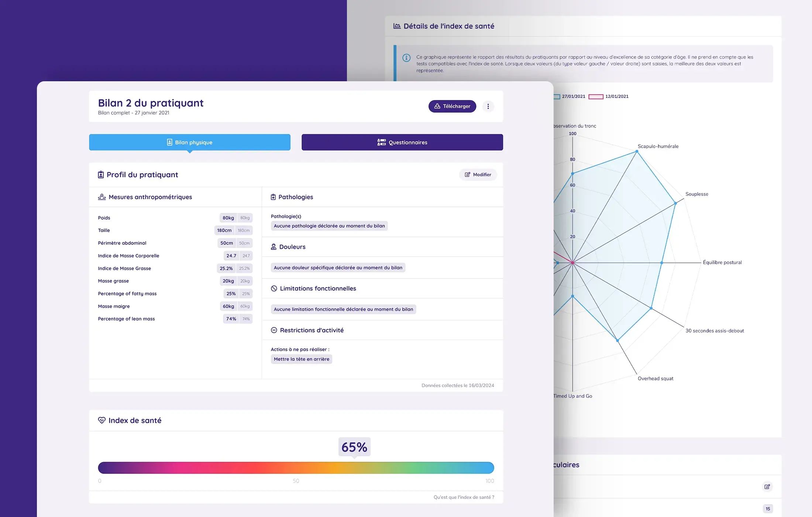
Task: Select the Périmètre abdominal 50cm value
Action: pyautogui.click(x=227, y=243)
